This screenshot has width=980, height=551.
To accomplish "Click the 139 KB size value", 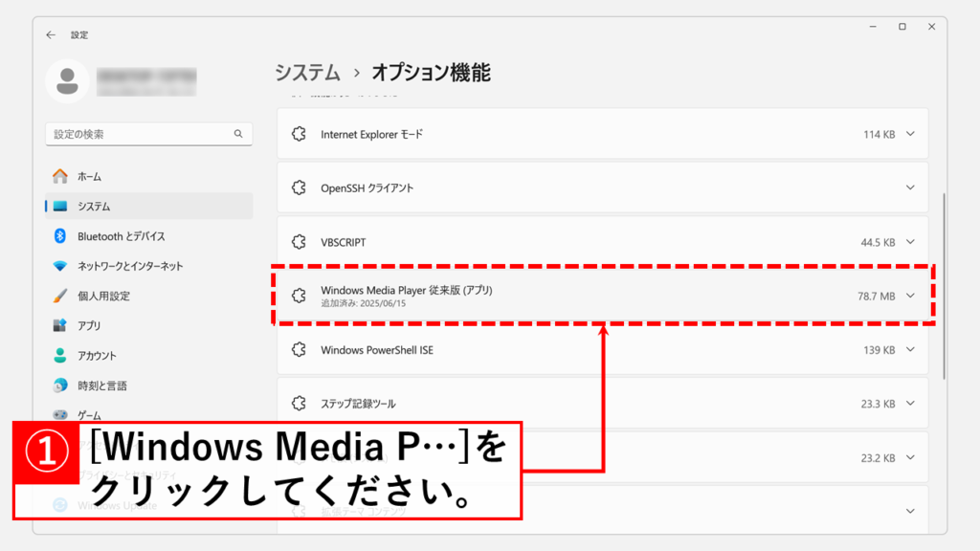I will (x=879, y=350).
